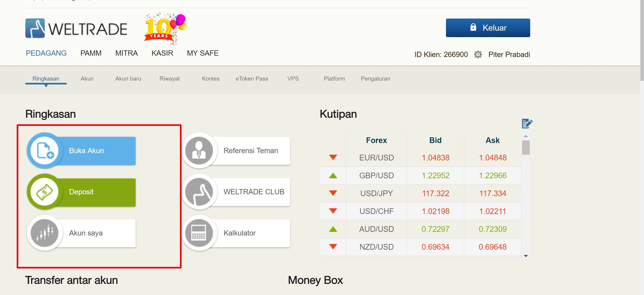This screenshot has height=295, width=644.
Task: Click the Buka Akun button label
Action: point(87,151)
